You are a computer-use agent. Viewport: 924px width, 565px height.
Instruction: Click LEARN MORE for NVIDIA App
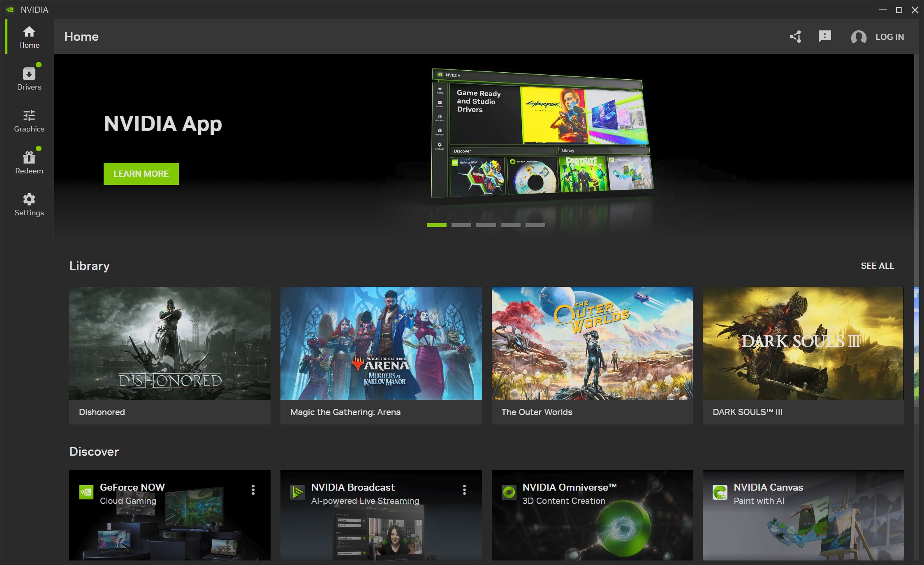tap(141, 173)
